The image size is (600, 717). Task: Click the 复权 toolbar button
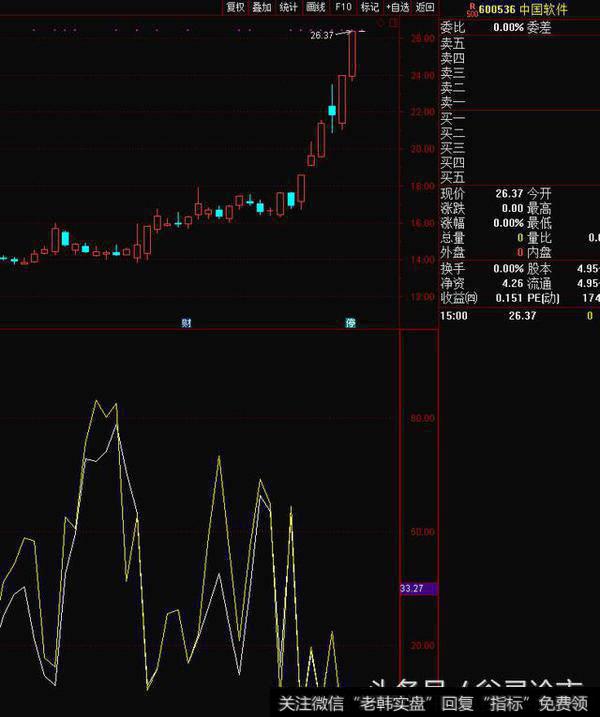(235, 7)
